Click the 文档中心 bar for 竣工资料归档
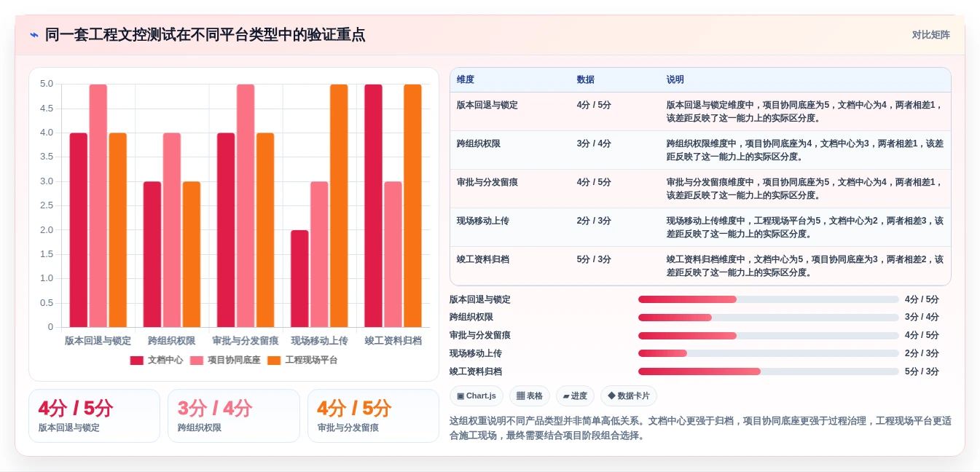Viewport: 980px width, 472px height. click(373, 205)
